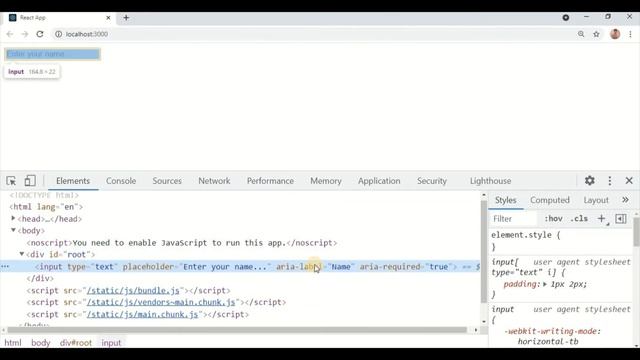Open the /static/js/bundle.js link
Image resolution: width=640 pixels, height=360 pixels.
tap(133, 291)
